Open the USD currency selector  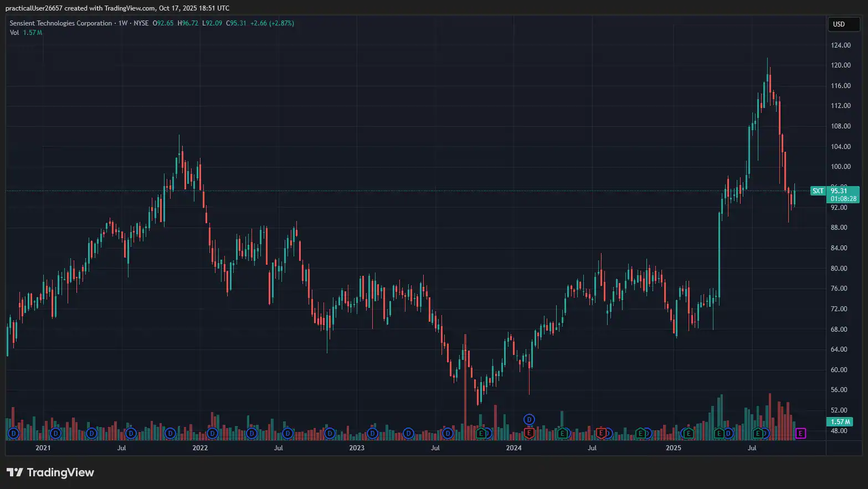pos(843,24)
